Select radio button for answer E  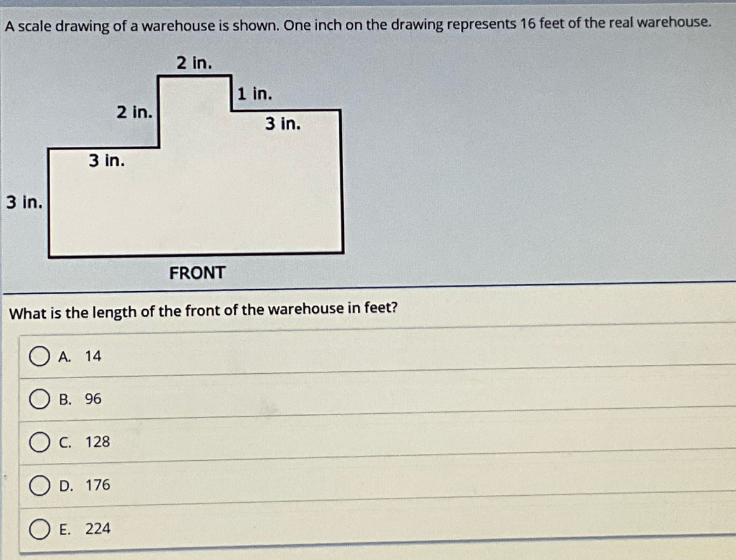point(39,529)
